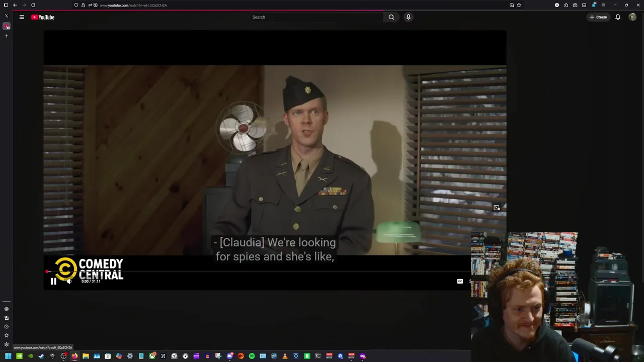
Task: Reload the page in the browser
Action: [x=33, y=5]
